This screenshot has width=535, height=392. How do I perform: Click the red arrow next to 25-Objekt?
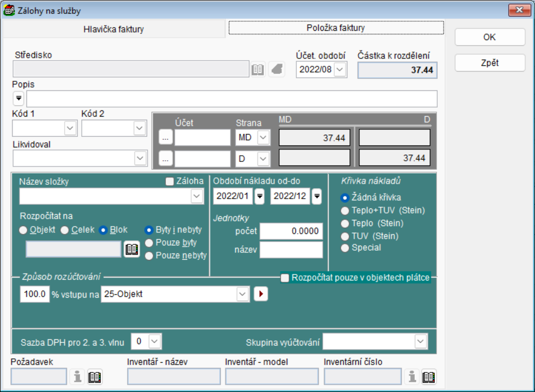[x=261, y=294]
